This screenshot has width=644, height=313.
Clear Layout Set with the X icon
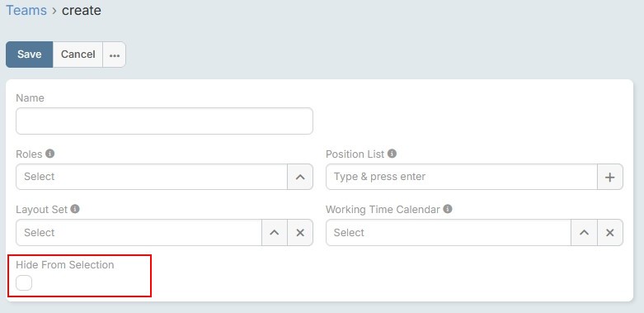300,232
